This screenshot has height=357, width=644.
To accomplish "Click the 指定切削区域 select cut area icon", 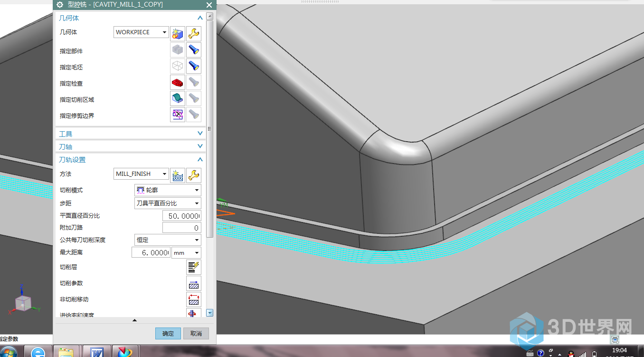I will 178,99.
